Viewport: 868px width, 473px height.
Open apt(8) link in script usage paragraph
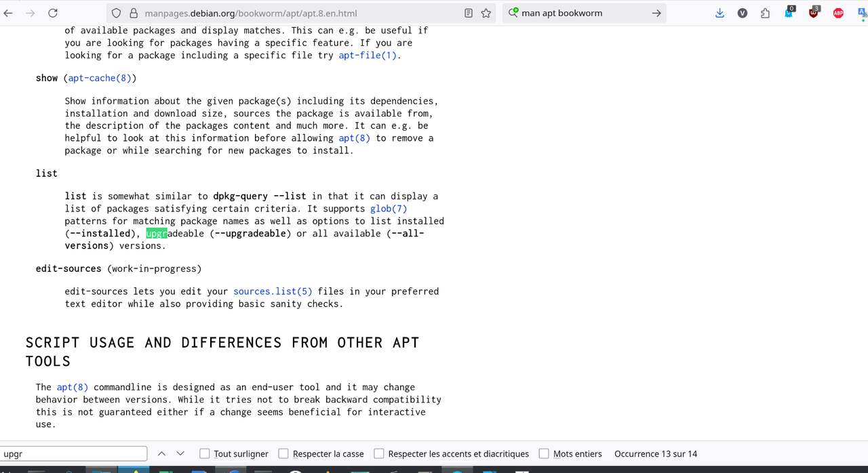click(73, 387)
